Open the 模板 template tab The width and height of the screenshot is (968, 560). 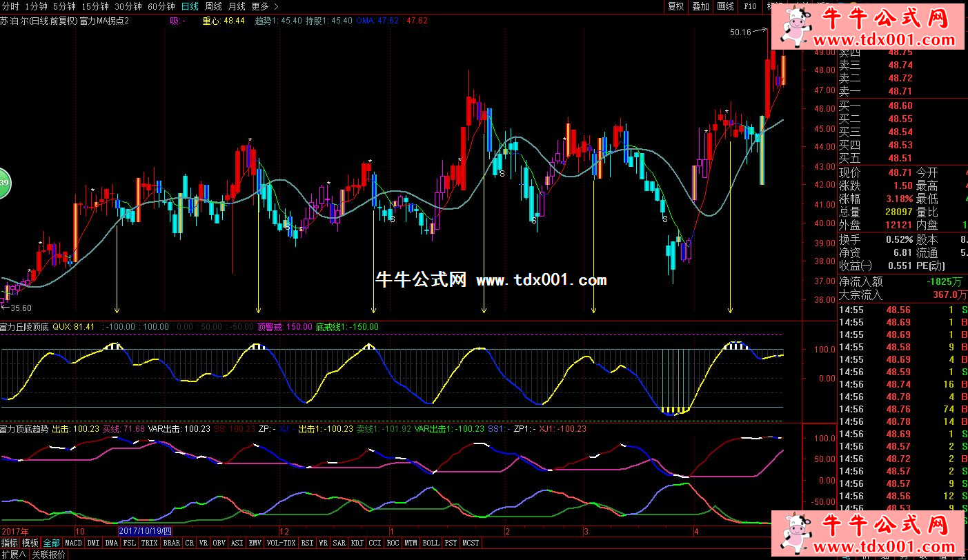pyautogui.click(x=30, y=543)
